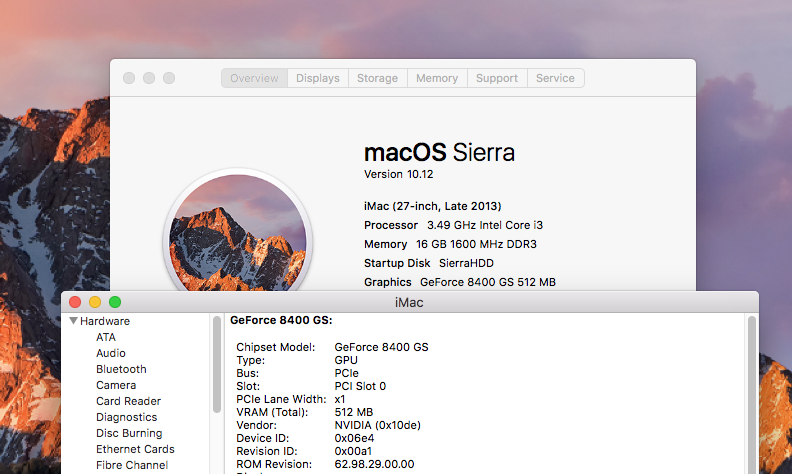Select Bluetooth in the hardware list
The width and height of the screenshot is (792, 474).
pos(121,369)
